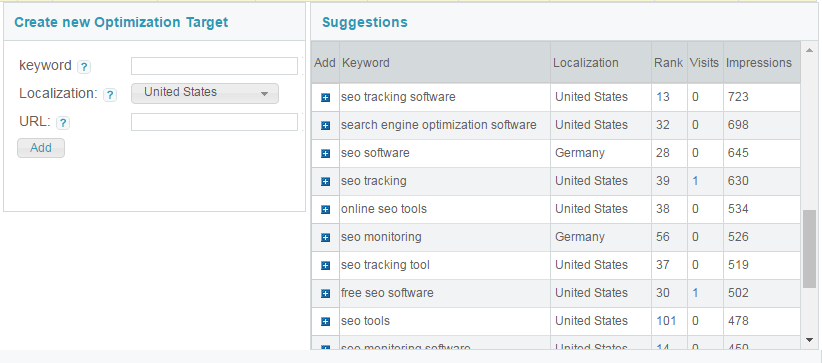This screenshot has height=363, width=822.
Task: Select 'seo software' keyword cell
Action: (x=445, y=153)
